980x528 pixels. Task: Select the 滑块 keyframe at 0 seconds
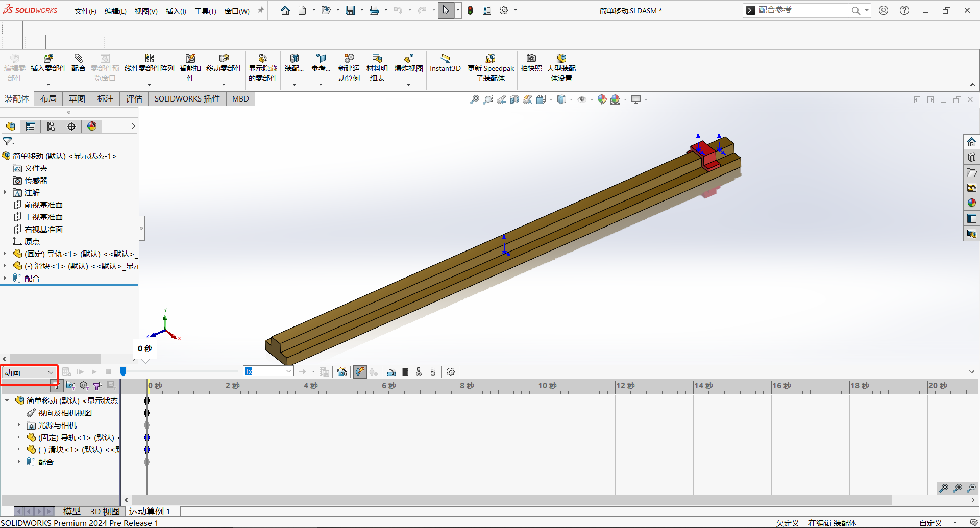click(147, 449)
